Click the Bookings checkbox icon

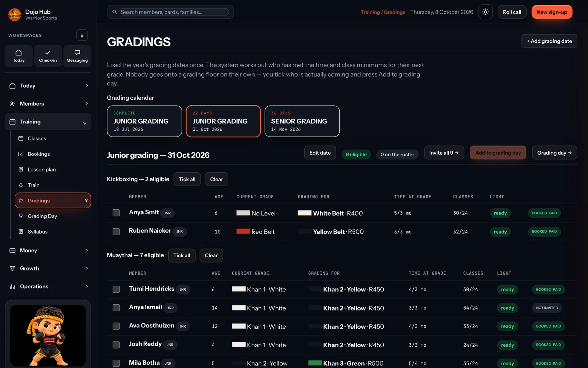tap(21, 154)
